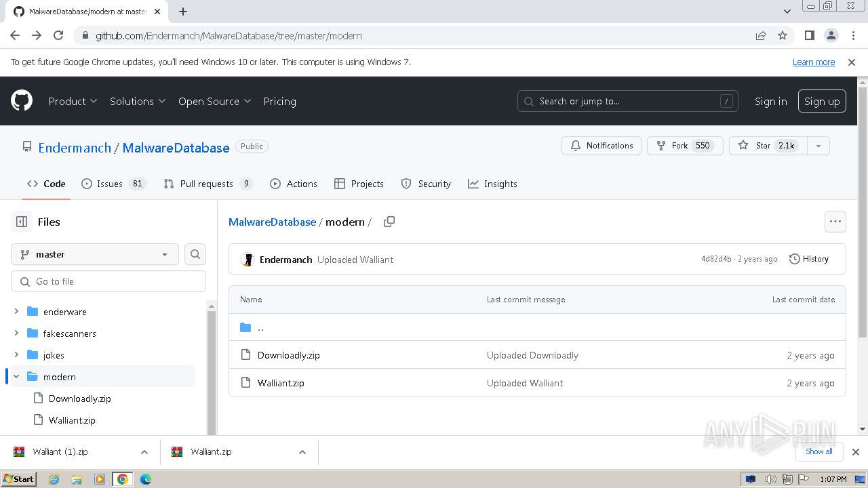Open the Pull requests tab
This screenshot has height=488, width=868.
[x=208, y=184]
